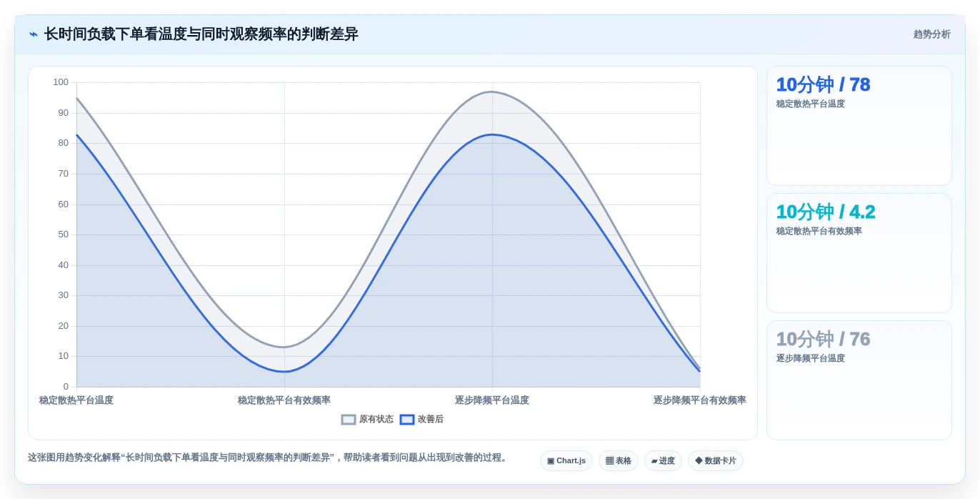Click the 数据卡片 tag chip
This screenshot has height=499, width=980.
click(x=716, y=461)
